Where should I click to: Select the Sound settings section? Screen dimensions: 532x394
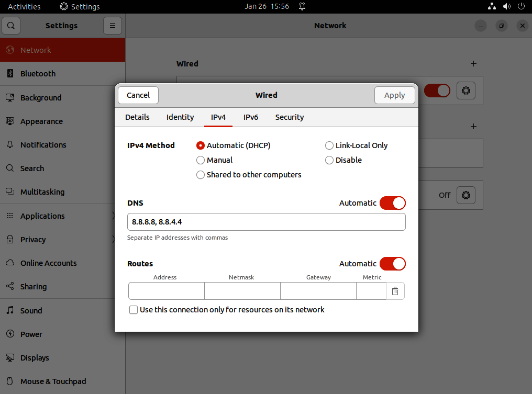click(x=30, y=310)
